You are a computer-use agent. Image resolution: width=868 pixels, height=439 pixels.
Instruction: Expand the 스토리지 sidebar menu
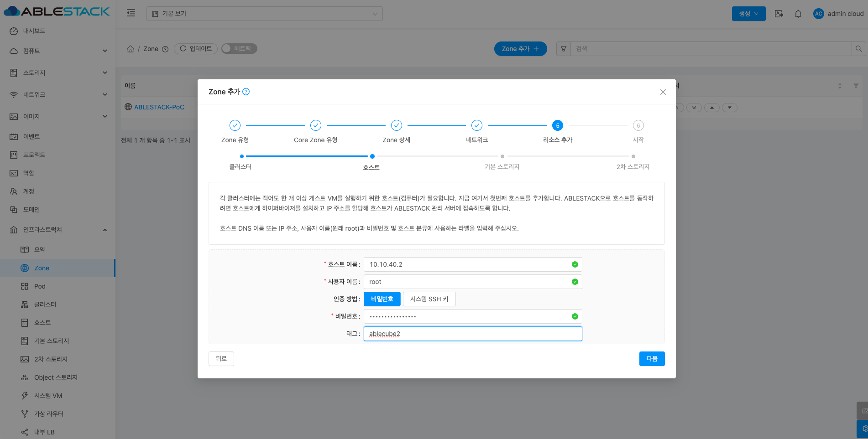[58, 73]
